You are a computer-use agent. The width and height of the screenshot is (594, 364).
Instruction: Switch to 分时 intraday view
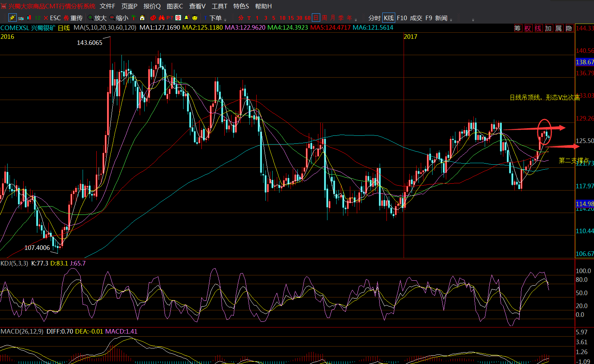point(374,18)
